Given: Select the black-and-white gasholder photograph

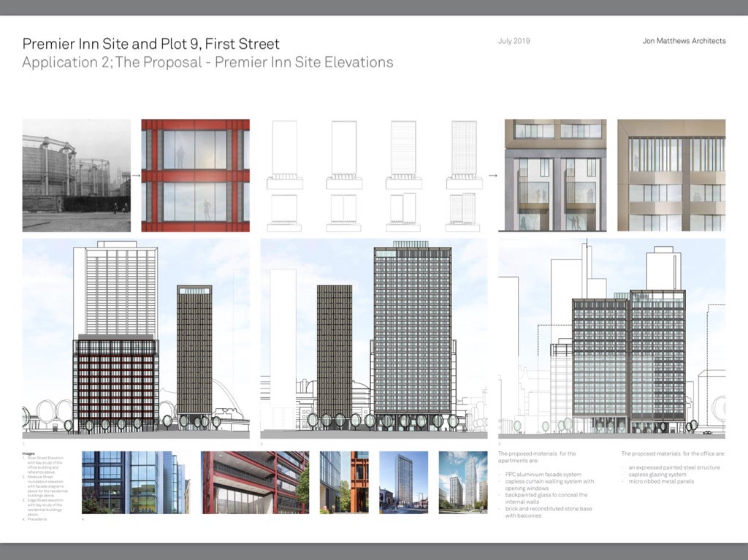Looking at the screenshot, I should 75,174.
